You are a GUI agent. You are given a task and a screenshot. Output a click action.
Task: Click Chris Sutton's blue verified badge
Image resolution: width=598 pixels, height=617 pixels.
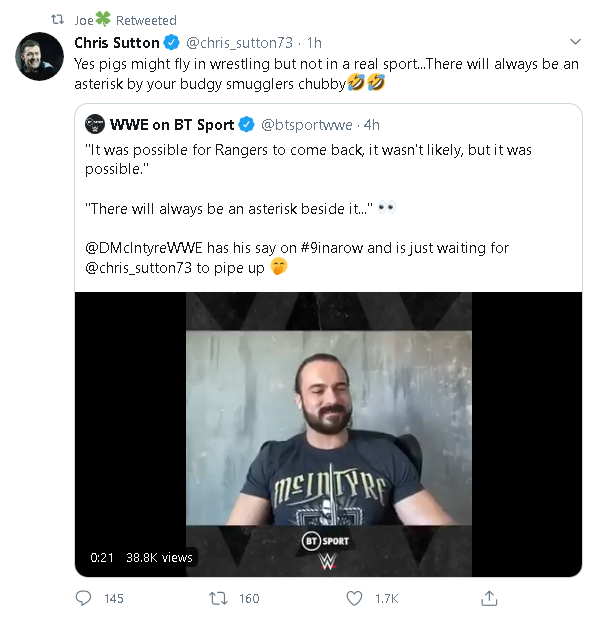(172, 42)
